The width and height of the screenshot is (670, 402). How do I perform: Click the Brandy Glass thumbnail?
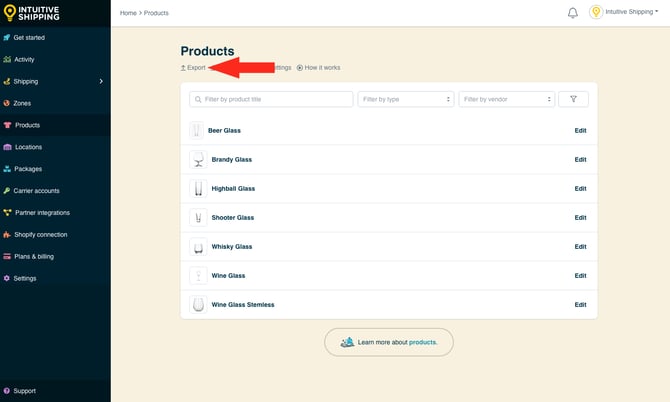[x=198, y=159]
